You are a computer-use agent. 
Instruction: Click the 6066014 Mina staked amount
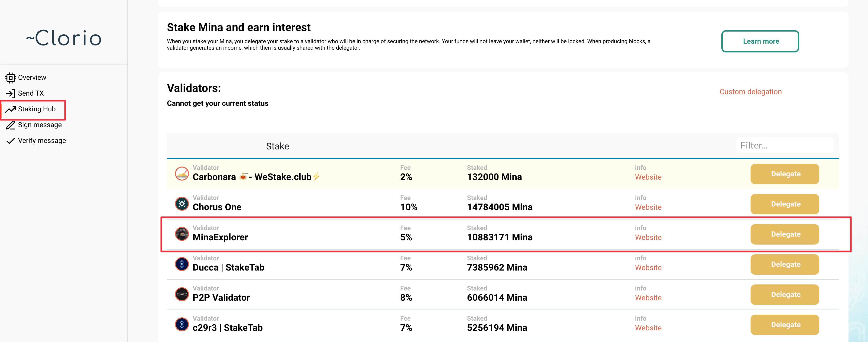[497, 297]
